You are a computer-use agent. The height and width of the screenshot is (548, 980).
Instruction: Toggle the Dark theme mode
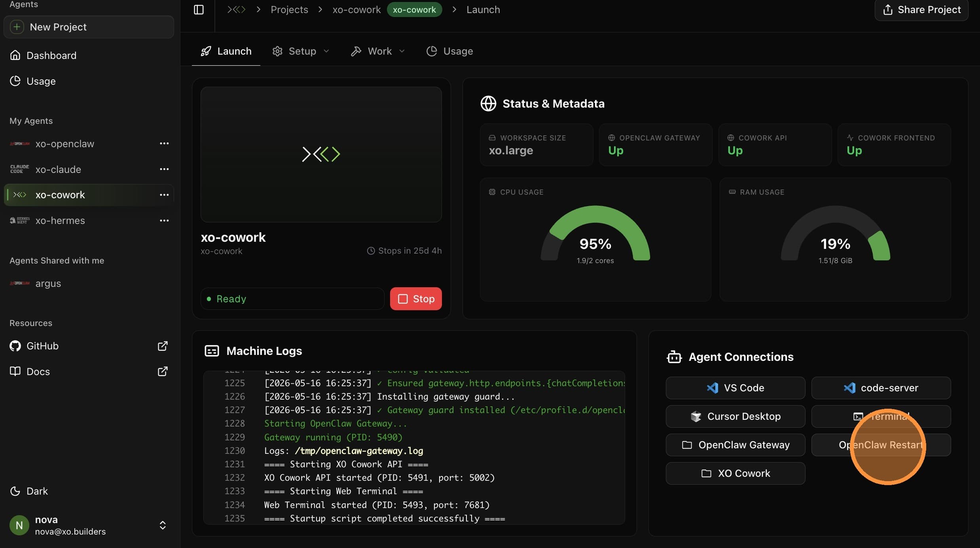click(x=28, y=491)
